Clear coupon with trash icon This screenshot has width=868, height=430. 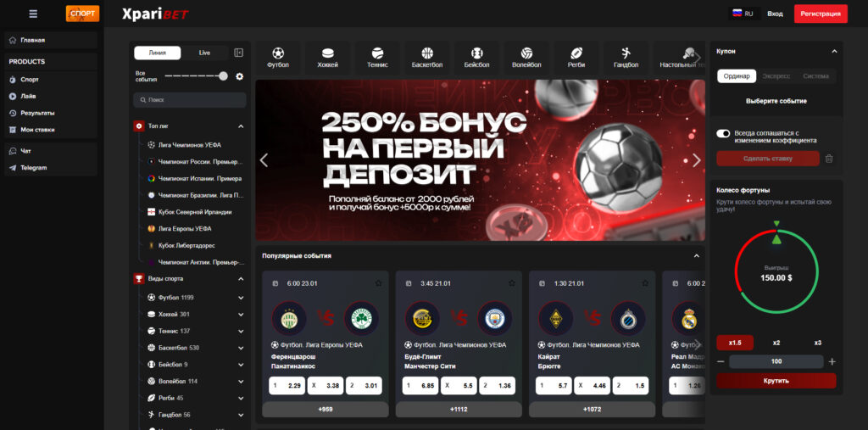[829, 159]
